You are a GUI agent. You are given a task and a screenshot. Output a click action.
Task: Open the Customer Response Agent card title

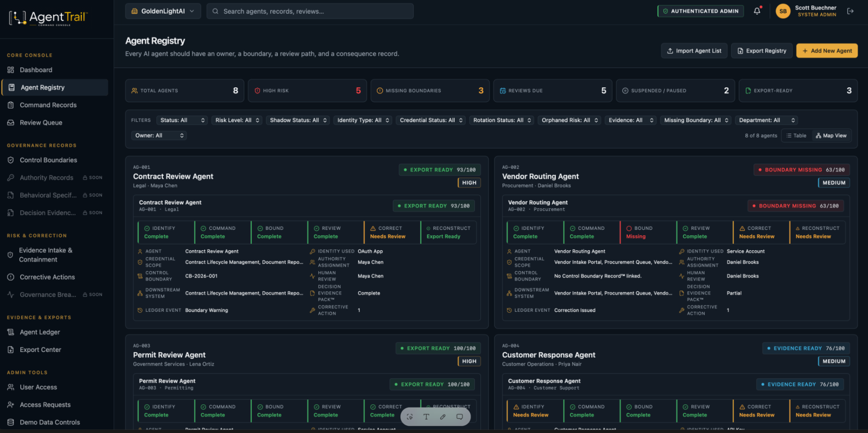click(x=548, y=355)
